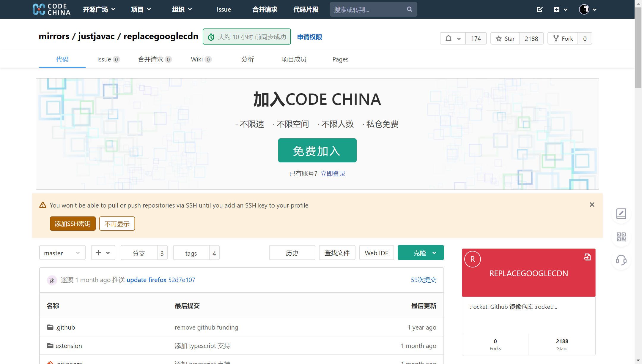Open the justjavac breadcrumb link
642x364 pixels.
(x=96, y=36)
